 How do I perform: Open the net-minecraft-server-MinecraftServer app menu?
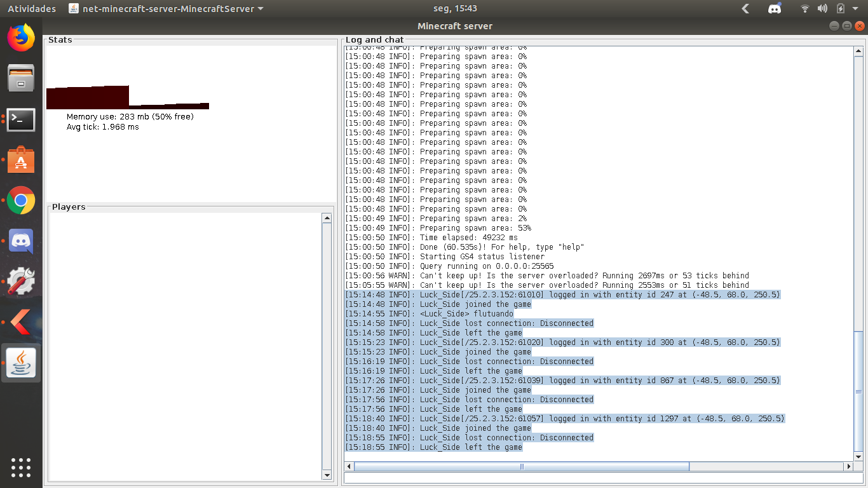coord(166,9)
